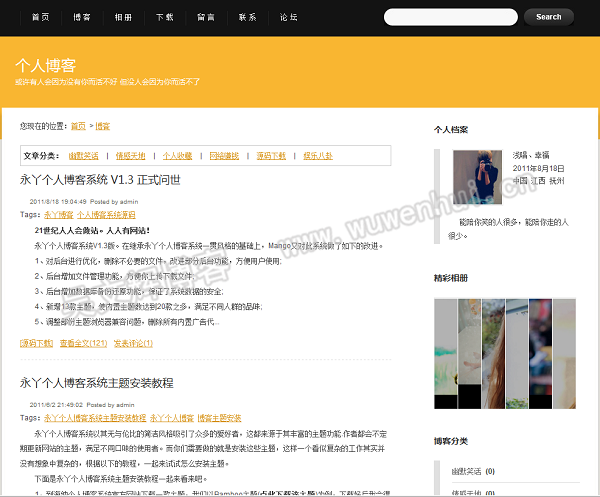Click 查看全文(121) to read full post

pyautogui.click(x=83, y=343)
